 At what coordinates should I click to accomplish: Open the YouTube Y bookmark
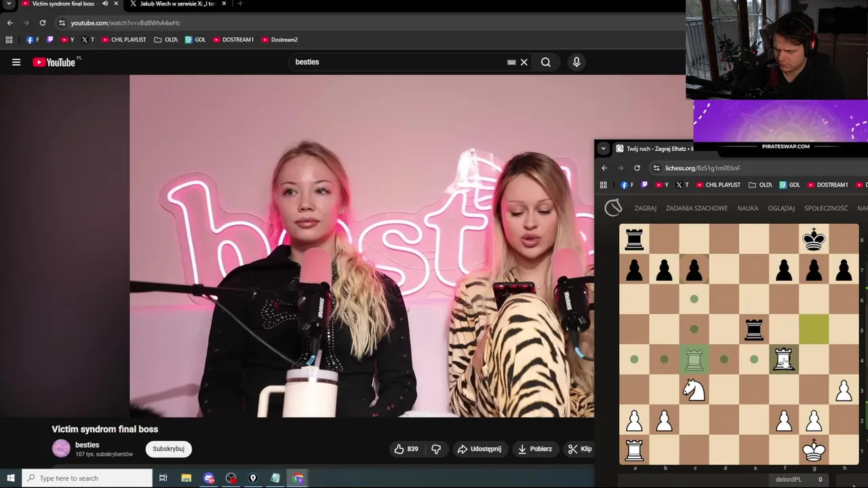pyautogui.click(x=67, y=40)
